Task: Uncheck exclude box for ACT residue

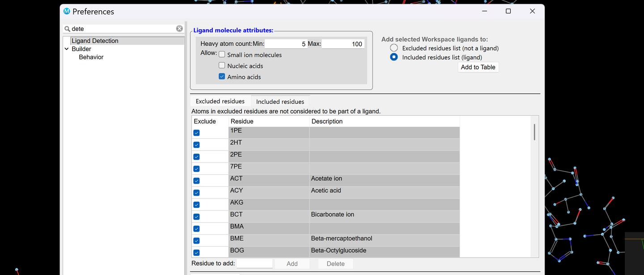Action: click(x=196, y=181)
